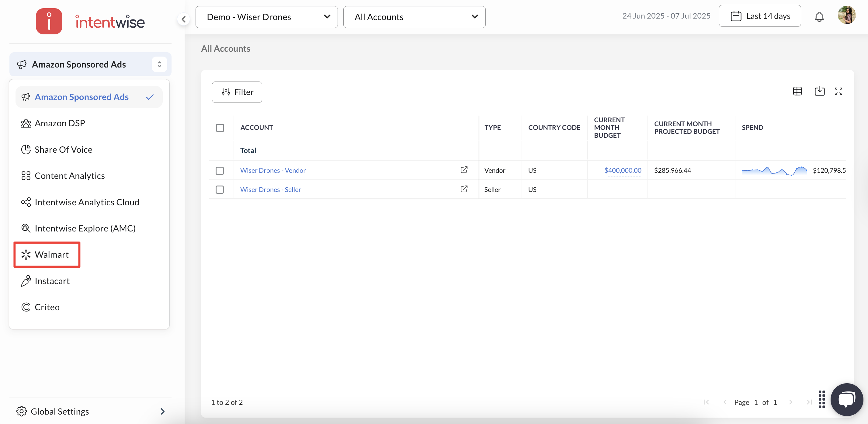The image size is (868, 424).
Task: Sort by the SPEND column header
Action: coord(752,127)
